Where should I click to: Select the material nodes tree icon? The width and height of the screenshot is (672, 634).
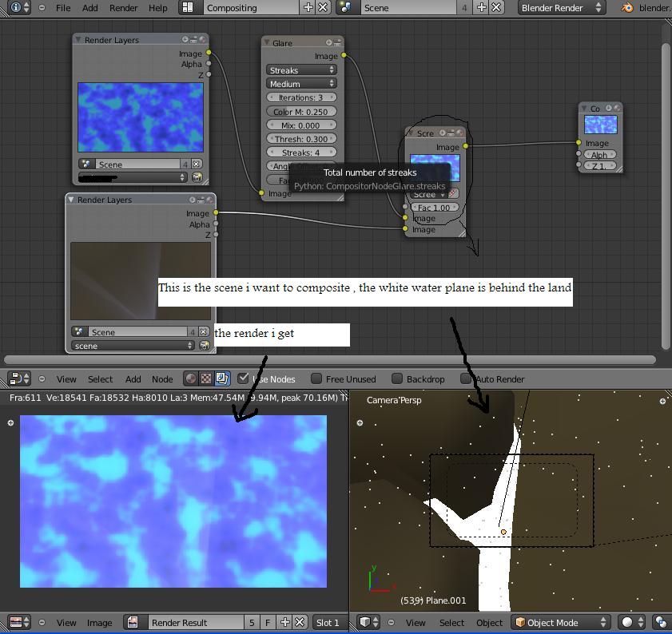(191, 378)
